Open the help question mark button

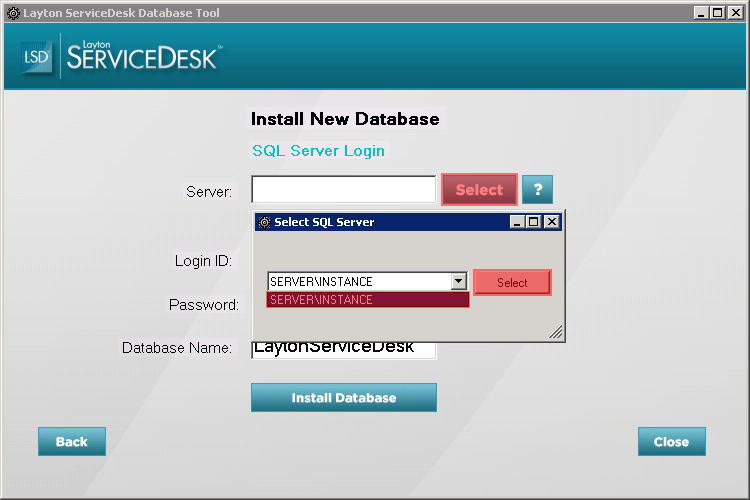coord(537,189)
